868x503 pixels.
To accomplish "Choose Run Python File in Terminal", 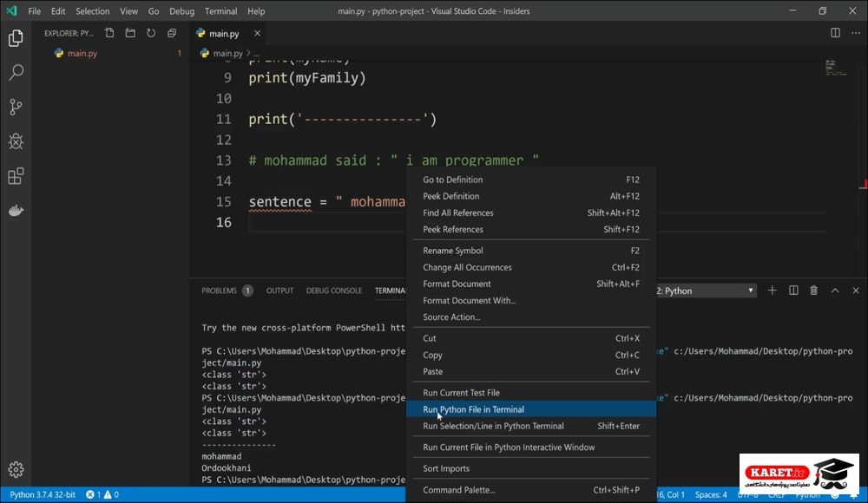I will pos(531,409).
